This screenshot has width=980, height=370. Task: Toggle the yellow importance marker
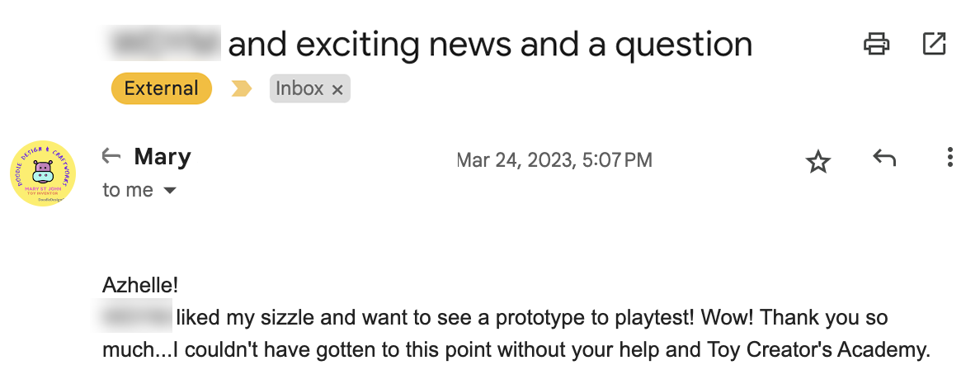point(241,88)
